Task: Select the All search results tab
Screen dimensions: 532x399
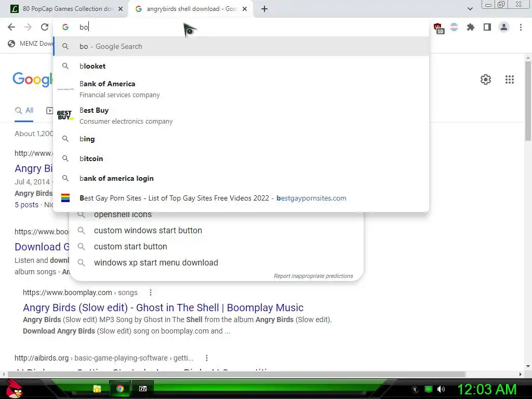Action: point(24,111)
